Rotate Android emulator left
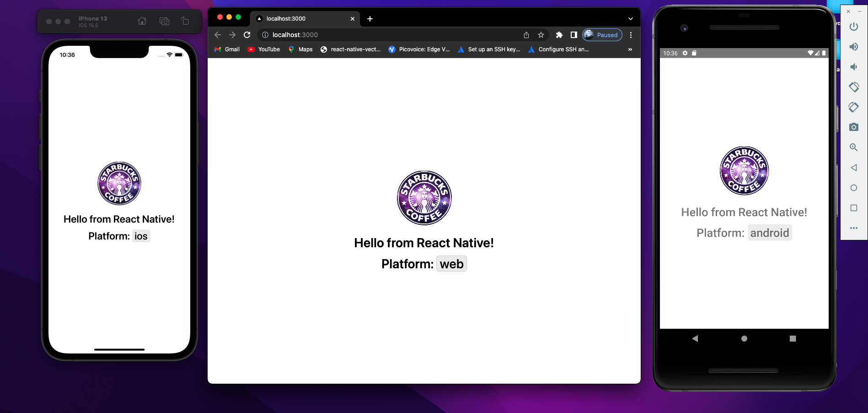 click(853, 87)
